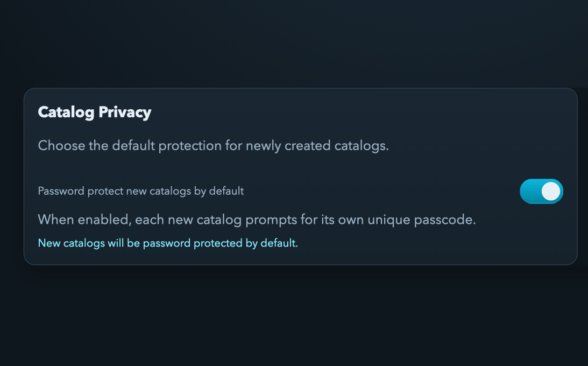Toggle the Password protect new catalogs switch
Image resolution: width=588 pixels, height=366 pixels.
(x=541, y=191)
